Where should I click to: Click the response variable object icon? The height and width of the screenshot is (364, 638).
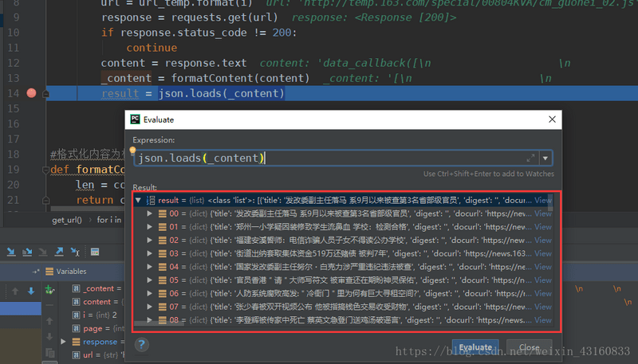76,342
